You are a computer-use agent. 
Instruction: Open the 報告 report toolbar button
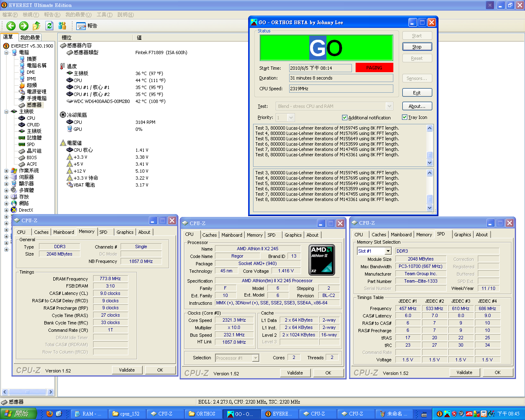point(87,26)
